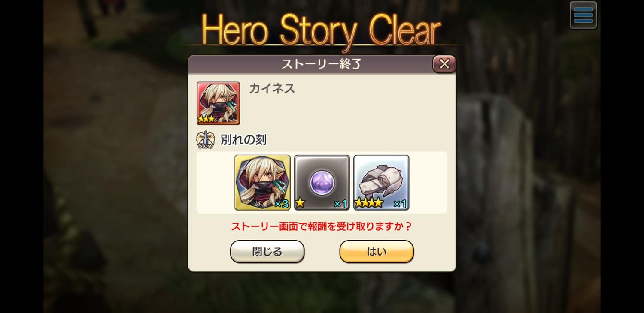
Task: Click the red reward confirmation question text
Action: (x=322, y=226)
